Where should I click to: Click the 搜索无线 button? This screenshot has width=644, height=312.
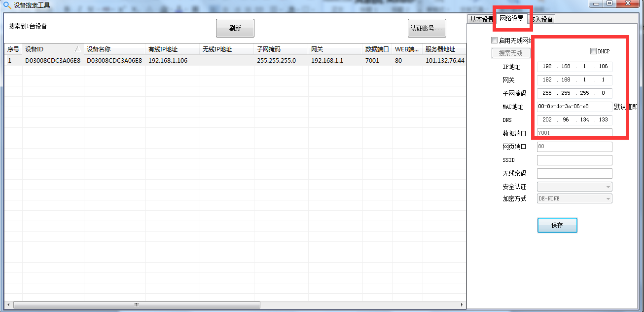coord(511,53)
